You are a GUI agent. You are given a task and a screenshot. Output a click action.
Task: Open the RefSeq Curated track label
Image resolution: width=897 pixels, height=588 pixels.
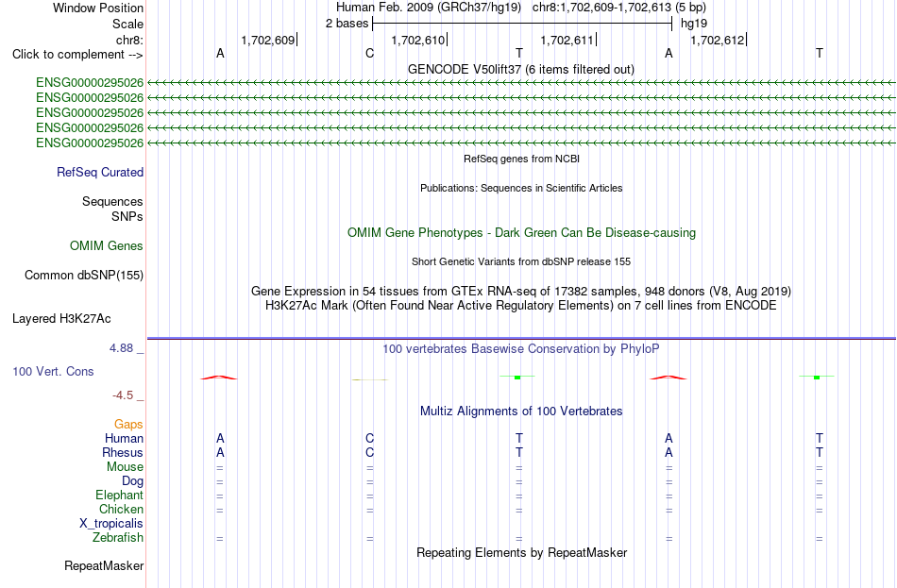click(x=99, y=172)
